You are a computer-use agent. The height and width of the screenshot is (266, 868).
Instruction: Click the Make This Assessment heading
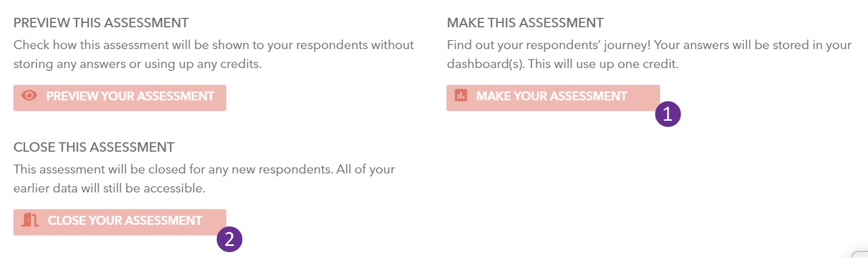(525, 23)
